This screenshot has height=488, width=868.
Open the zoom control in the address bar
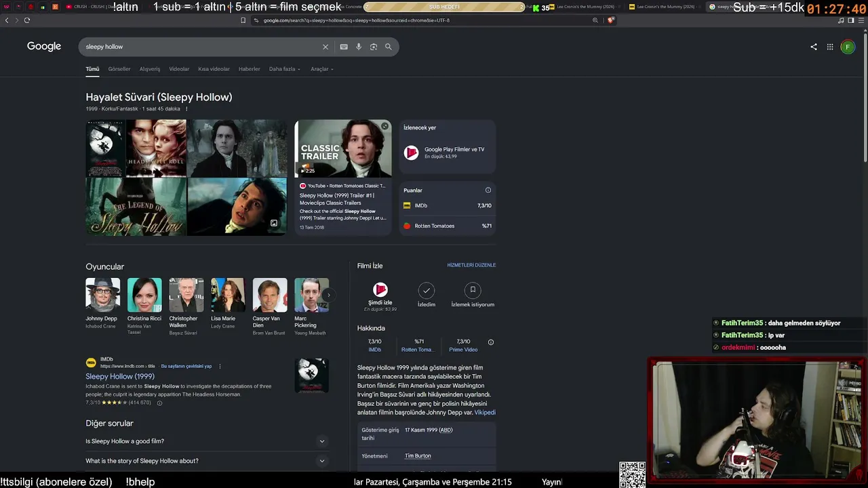595,20
